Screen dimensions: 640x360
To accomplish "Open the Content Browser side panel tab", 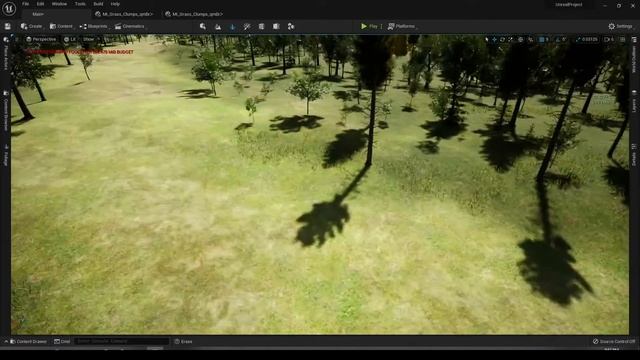I will tap(6, 111).
